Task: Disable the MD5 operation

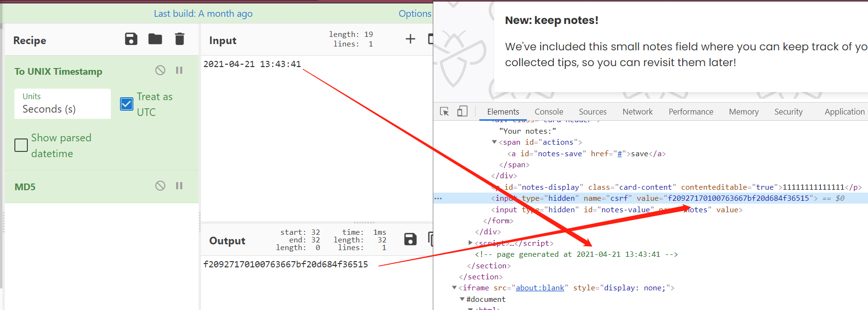Action: [x=160, y=186]
